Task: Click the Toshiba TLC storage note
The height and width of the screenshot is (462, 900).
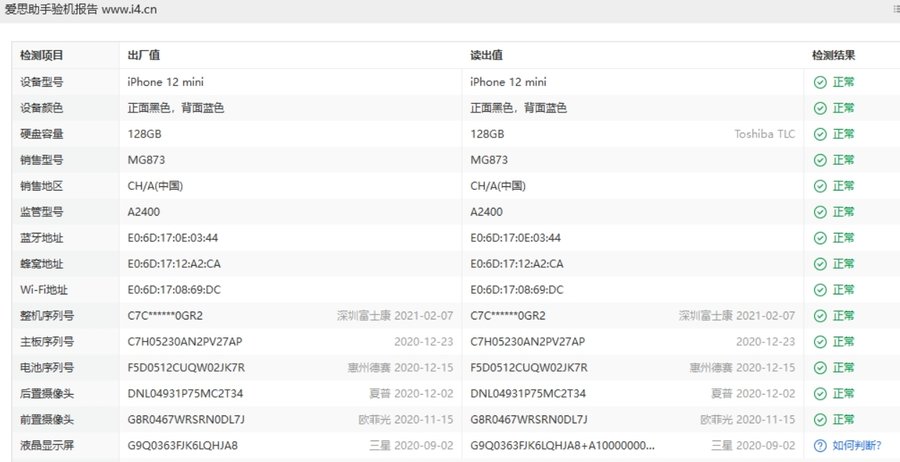Action: [765, 134]
